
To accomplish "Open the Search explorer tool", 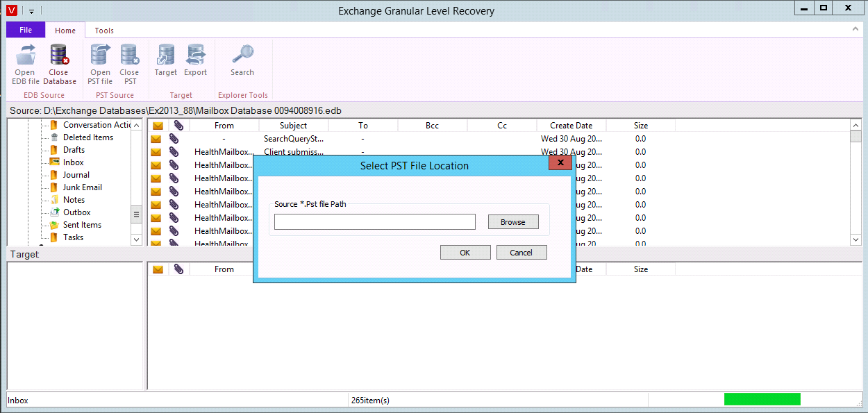I will pos(242,60).
